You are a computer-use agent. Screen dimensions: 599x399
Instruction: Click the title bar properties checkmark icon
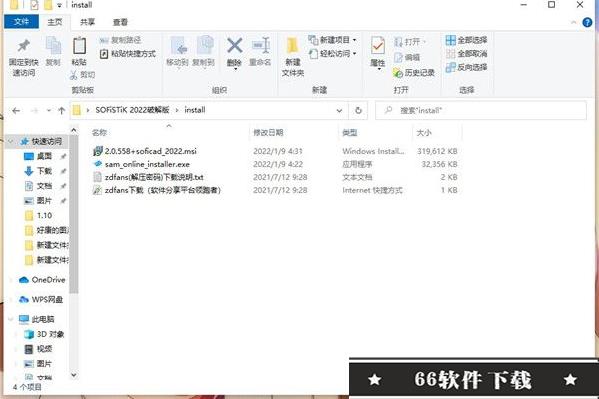click(x=34, y=5)
